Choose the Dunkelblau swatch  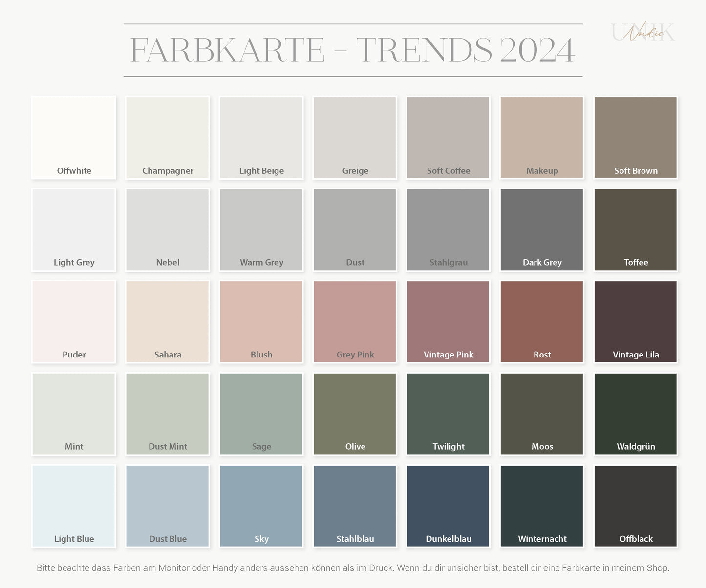coord(448,506)
